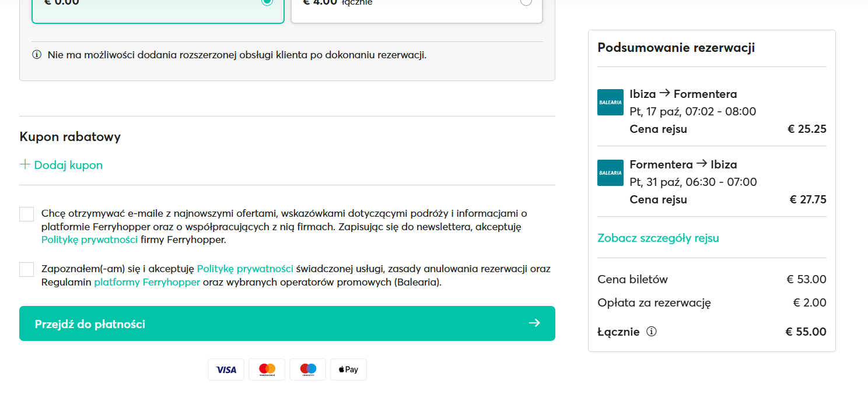
Task: Click Balearia logo for Ibiza–Formentera trip
Action: (x=610, y=102)
